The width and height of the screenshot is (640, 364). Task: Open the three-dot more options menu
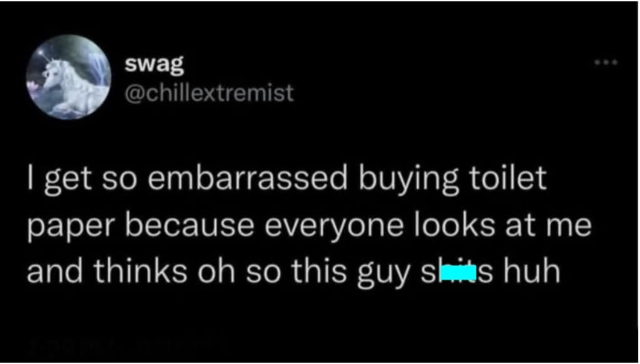607,63
